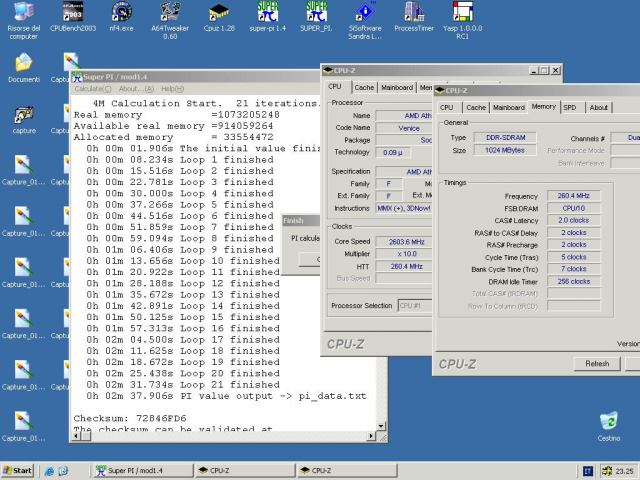Open the About...(A) menu in Super PI
Image resolution: width=640 pixels, height=480 pixels.
coord(136,89)
